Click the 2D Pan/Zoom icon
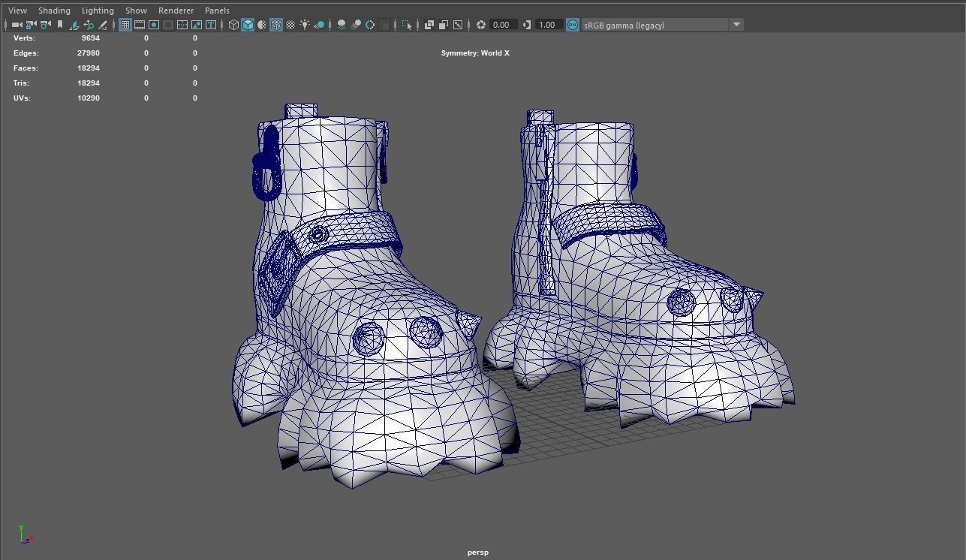966x560 pixels. (x=89, y=25)
